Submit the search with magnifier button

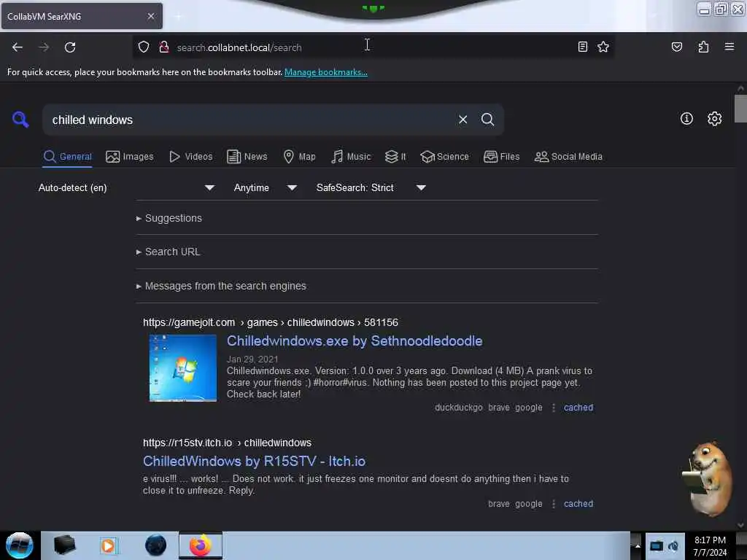point(487,120)
